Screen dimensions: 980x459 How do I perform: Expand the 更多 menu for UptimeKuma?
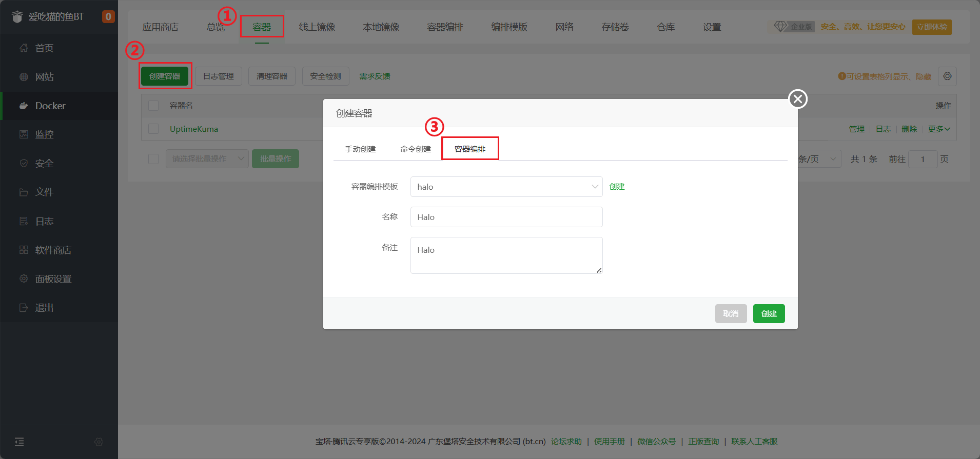938,129
